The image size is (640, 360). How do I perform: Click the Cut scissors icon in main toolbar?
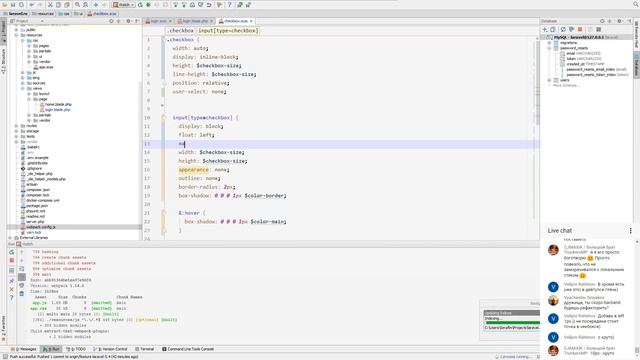tap(50, 4)
